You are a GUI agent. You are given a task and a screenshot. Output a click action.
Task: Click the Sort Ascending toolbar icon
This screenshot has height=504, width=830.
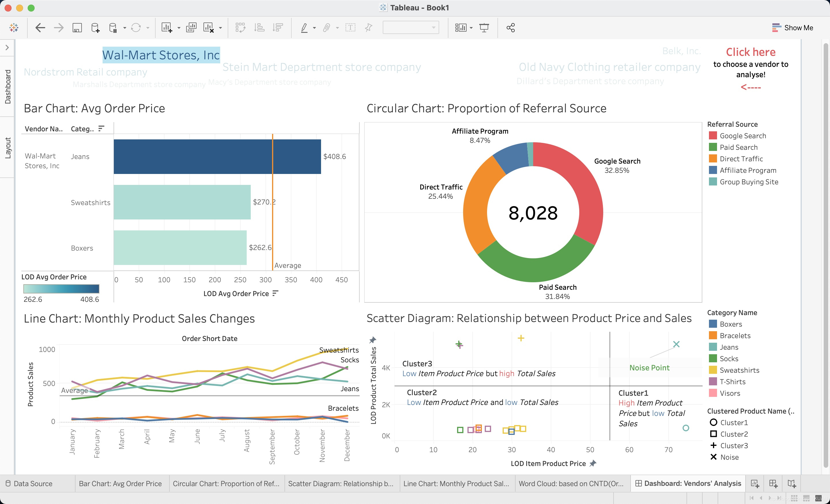pyautogui.click(x=259, y=28)
